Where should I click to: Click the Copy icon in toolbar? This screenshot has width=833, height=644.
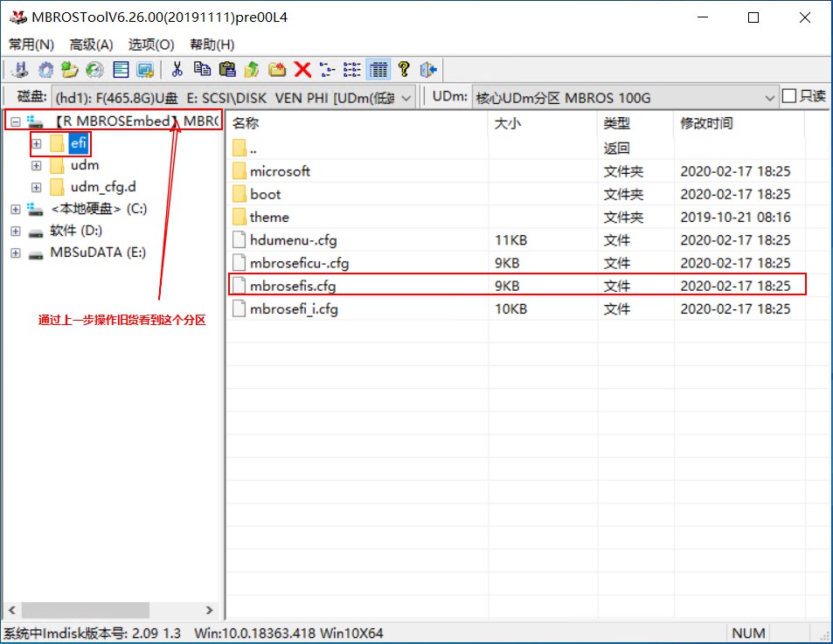(203, 70)
